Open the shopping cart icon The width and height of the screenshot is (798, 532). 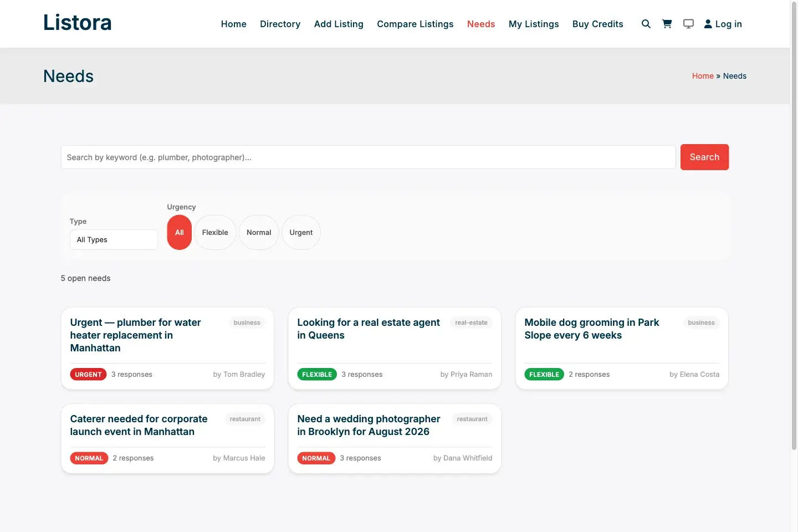coord(667,24)
